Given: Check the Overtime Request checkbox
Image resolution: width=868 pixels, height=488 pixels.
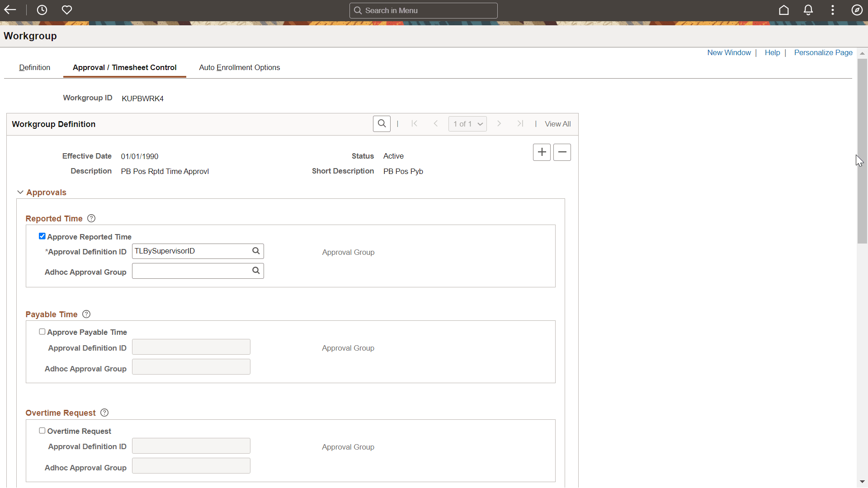Looking at the screenshot, I should tap(42, 431).
